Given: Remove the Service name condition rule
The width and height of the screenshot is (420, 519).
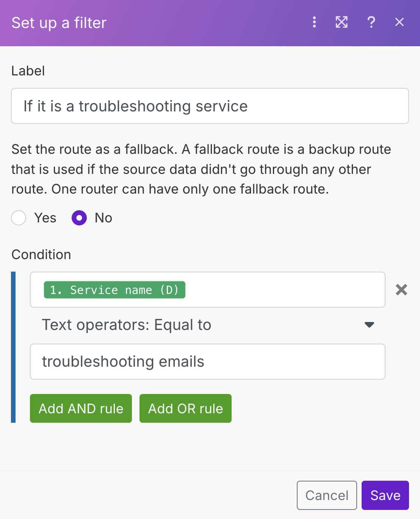Looking at the screenshot, I should 401,290.
